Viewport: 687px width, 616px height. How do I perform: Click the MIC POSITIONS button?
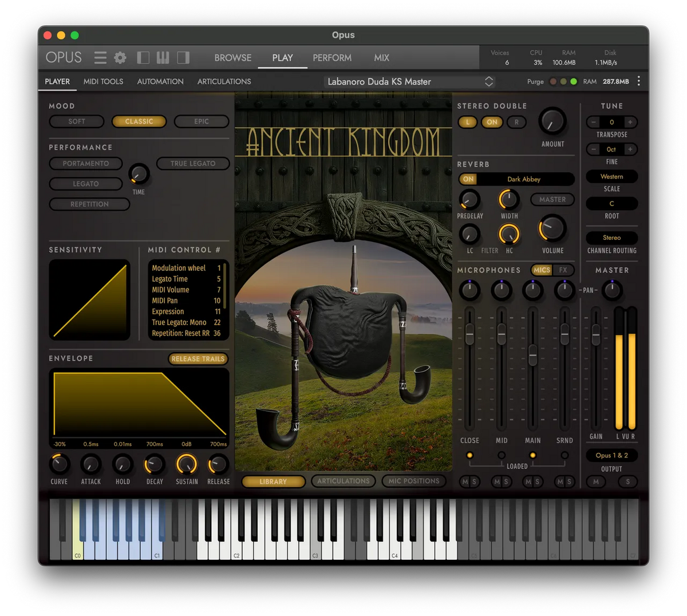[414, 481]
